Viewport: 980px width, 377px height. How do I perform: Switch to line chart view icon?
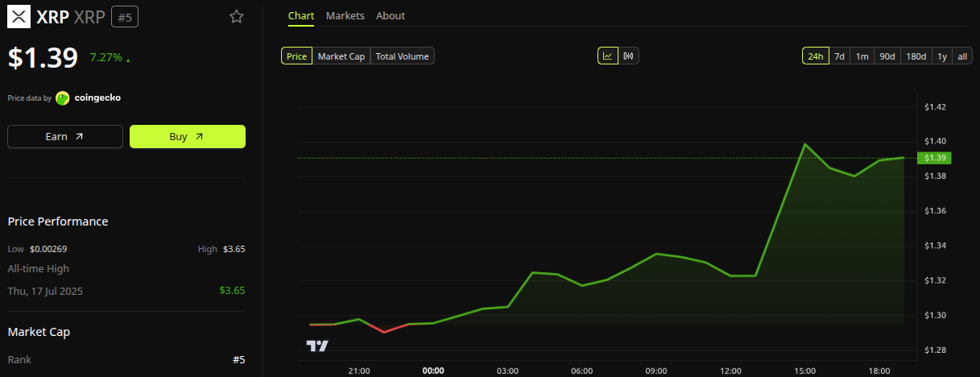click(607, 56)
